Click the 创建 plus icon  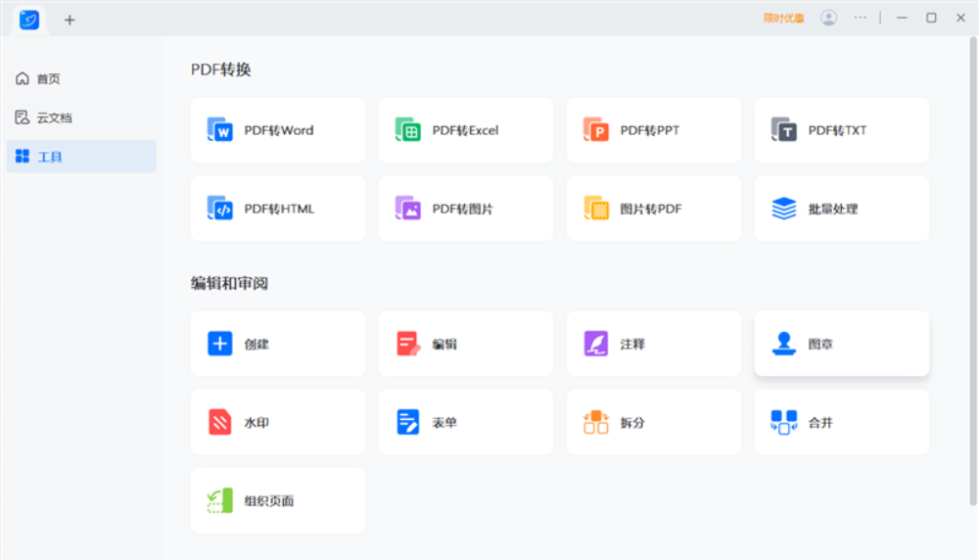220,344
